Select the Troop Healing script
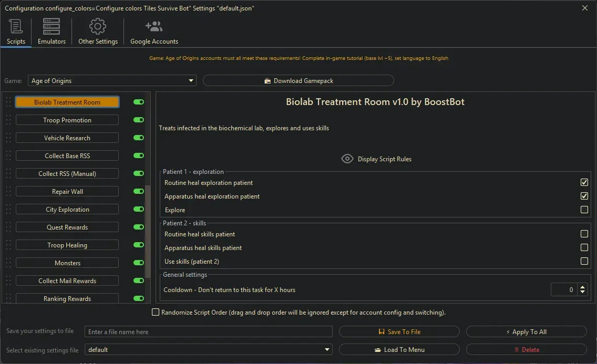597x364 pixels. pos(67,245)
